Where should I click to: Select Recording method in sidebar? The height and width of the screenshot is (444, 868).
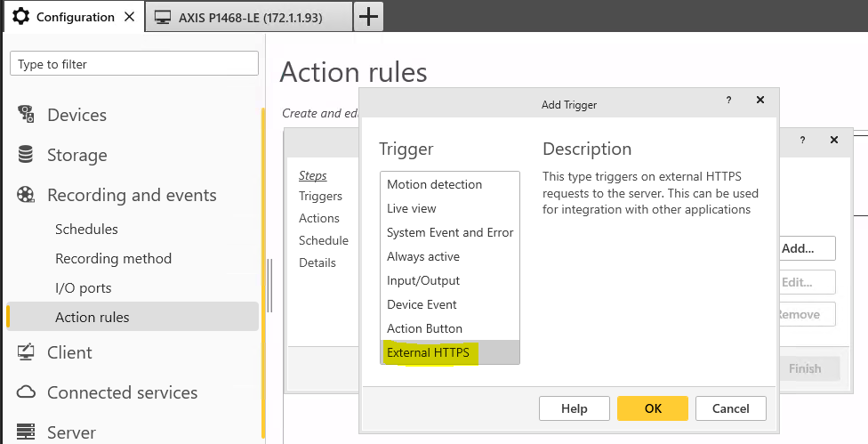114,259
